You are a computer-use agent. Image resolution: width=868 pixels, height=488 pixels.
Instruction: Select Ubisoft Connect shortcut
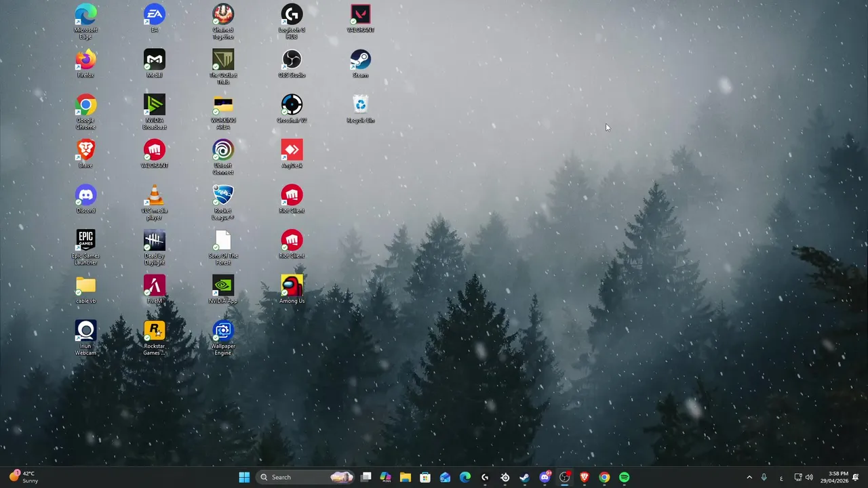click(223, 157)
